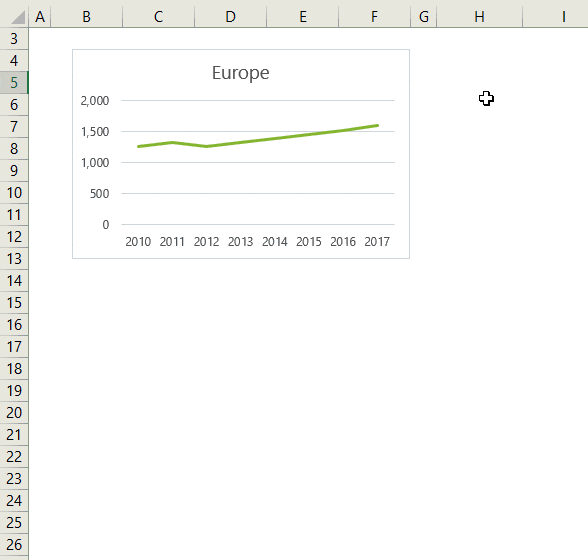The image size is (588, 560).
Task: Click the 1,000 gridline in the chart
Action: click(x=258, y=162)
